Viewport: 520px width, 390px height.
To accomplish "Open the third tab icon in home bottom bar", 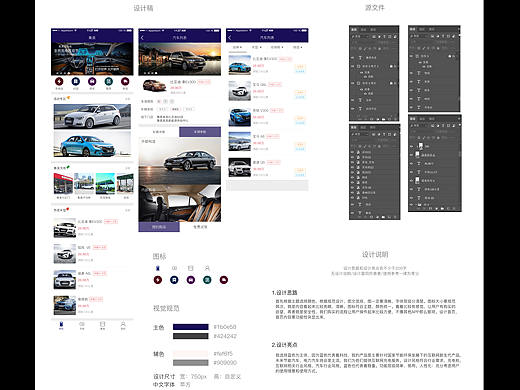I will pyautogui.click(x=102, y=325).
